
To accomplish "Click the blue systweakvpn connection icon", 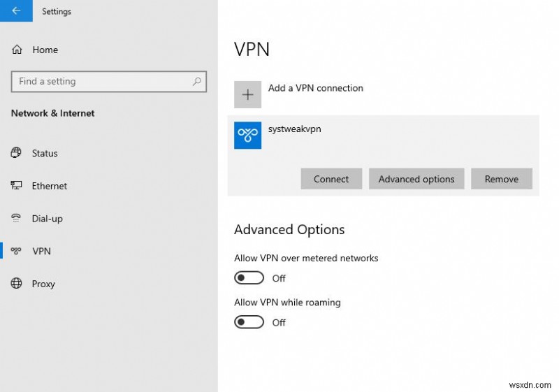I will click(x=247, y=136).
